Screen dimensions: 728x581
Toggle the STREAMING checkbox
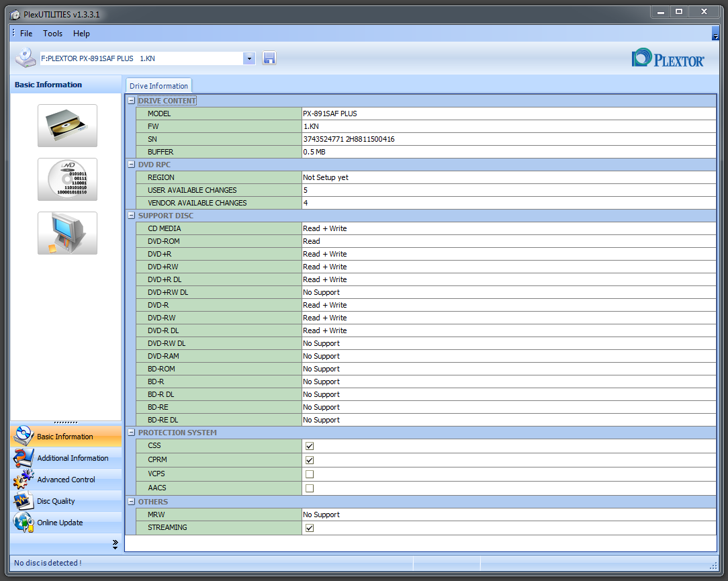click(310, 528)
